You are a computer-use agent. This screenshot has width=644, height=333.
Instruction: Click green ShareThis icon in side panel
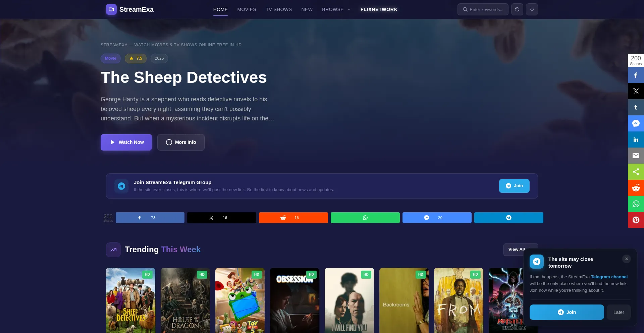[x=636, y=172]
